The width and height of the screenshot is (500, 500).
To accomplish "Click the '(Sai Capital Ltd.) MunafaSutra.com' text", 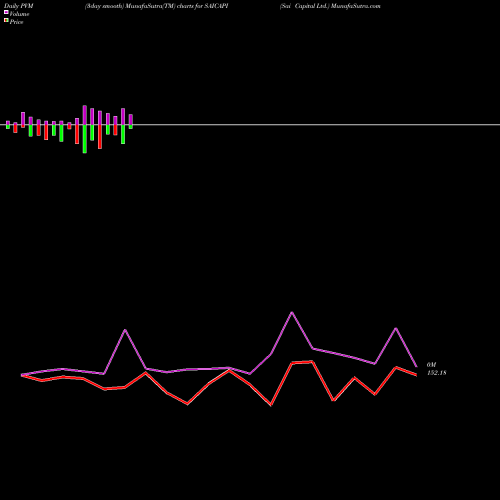I will (x=330, y=6).
